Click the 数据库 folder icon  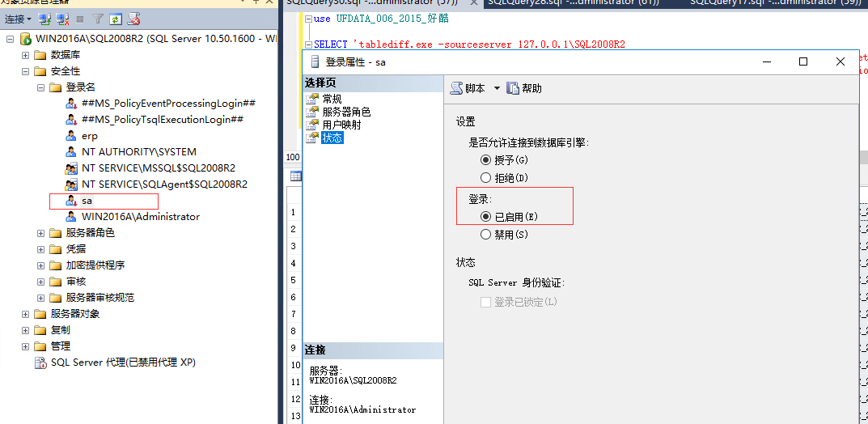pos(40,55)
